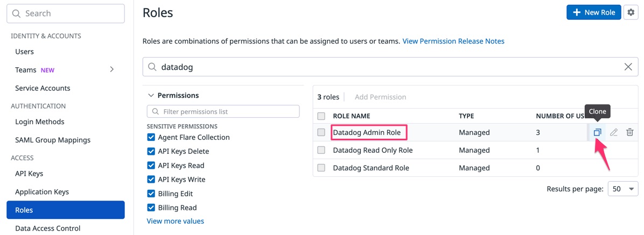The height and width of the screenshot is (235, 644).
Task: Click the magnifier icon in roles search bar
Action: (152, 67)
